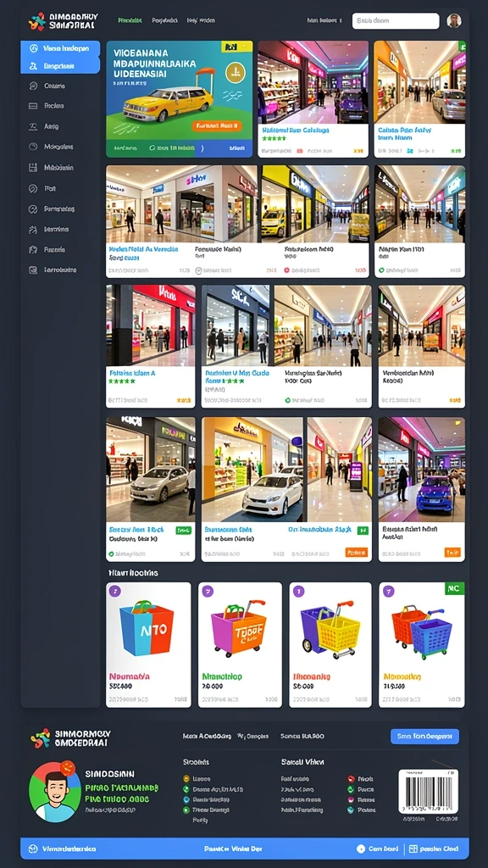This screenshot has height=868, width=488.
Task: Click the chat bubble icon in the sidebar
Action: click(33, 86)
